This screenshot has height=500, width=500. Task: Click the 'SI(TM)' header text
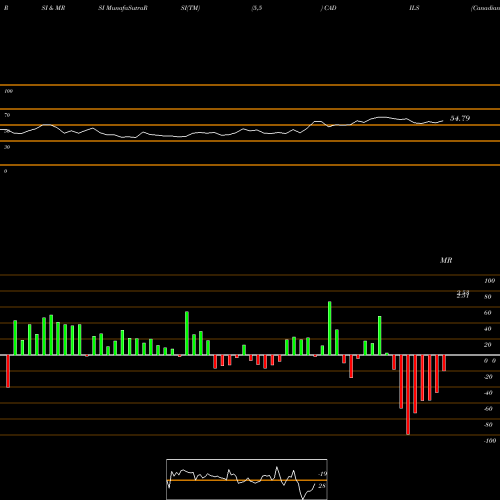pyautogui.click(x=190, y=8)
